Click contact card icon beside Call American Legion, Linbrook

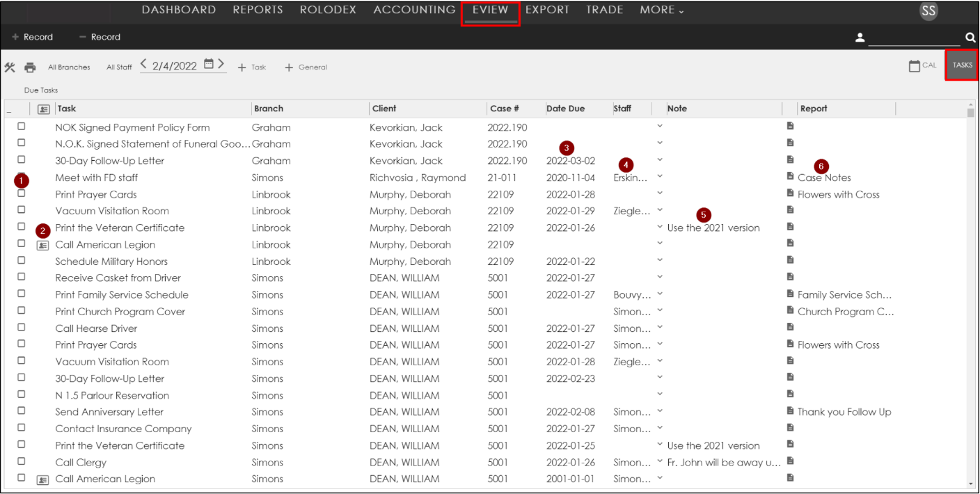tap(42, 245)
